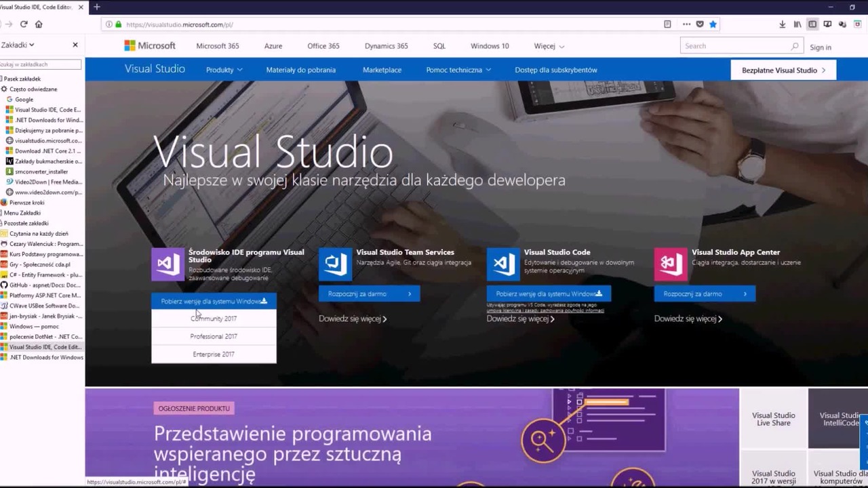
Task: Open the Pomoc techniczna dropdown
Action: (x=458, y=70)
